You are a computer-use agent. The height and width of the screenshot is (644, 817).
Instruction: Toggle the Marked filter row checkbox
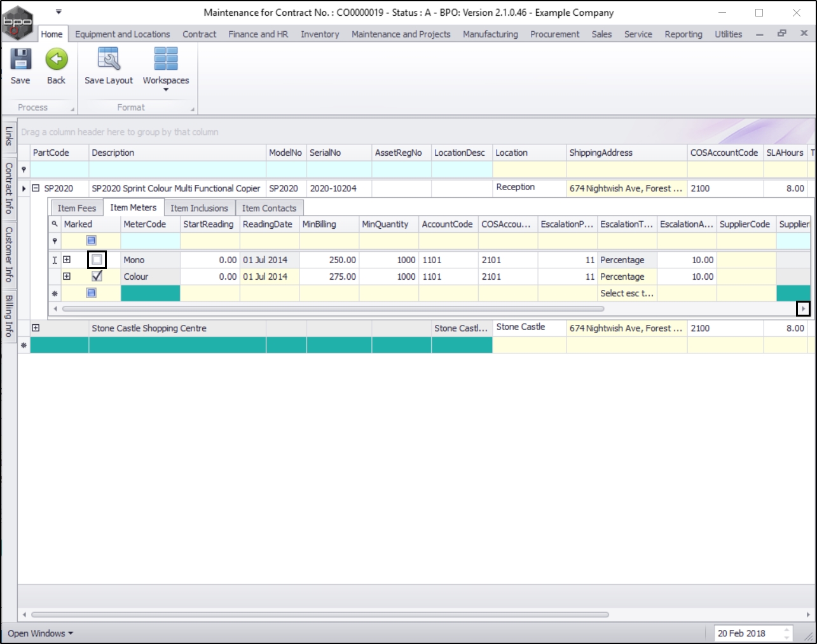click(x=91, y=240)
